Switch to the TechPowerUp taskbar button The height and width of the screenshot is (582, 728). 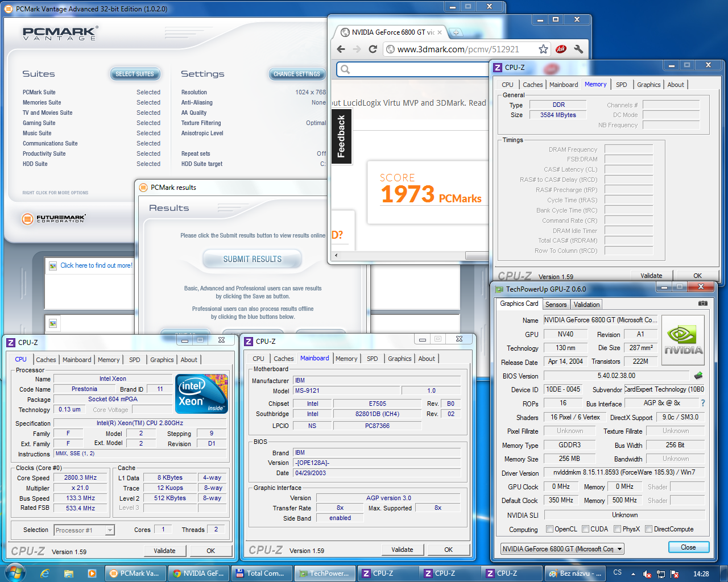325,573
